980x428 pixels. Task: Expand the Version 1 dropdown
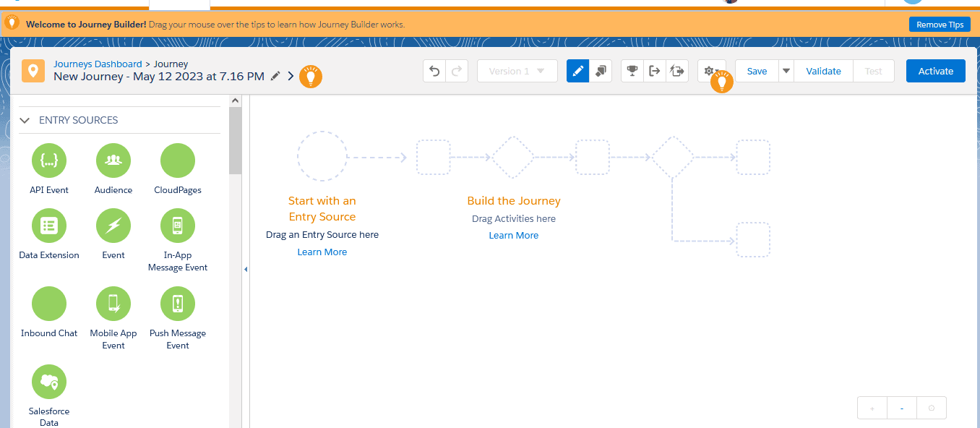pos(517,70)
